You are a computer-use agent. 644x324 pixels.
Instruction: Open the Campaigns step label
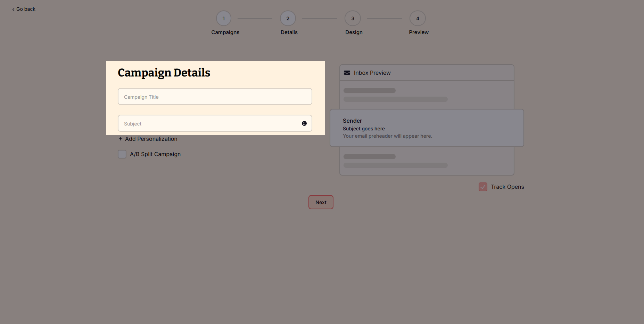click(225, 32)
